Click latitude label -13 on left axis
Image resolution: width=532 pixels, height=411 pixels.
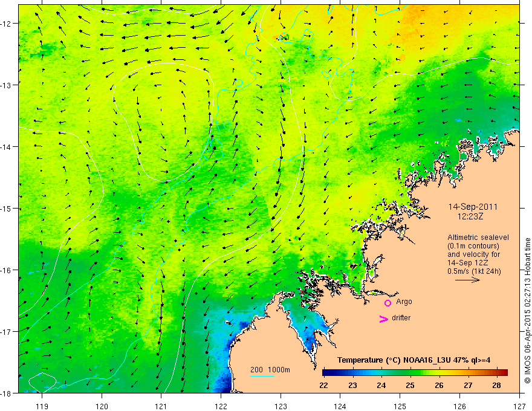tap(7, 85)
